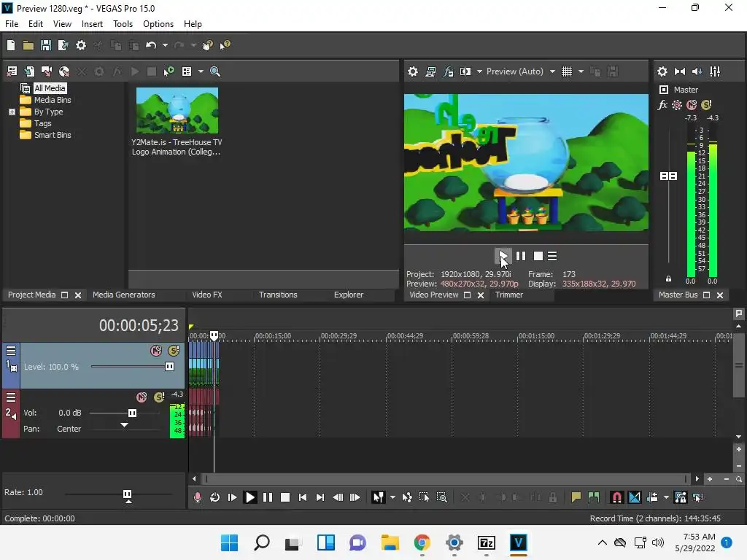This screenshot has width=747, height=560.
Task: Adjust the Rate slider handle
Action: [127, 495]
